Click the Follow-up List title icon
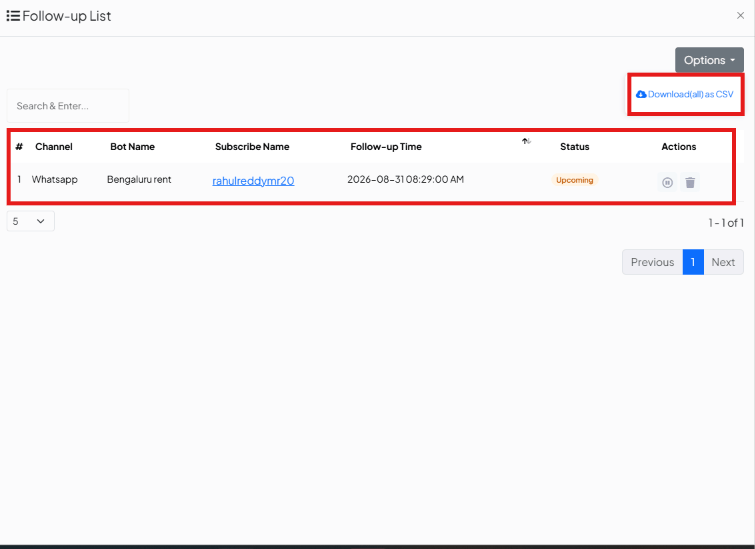 [13, 16]
